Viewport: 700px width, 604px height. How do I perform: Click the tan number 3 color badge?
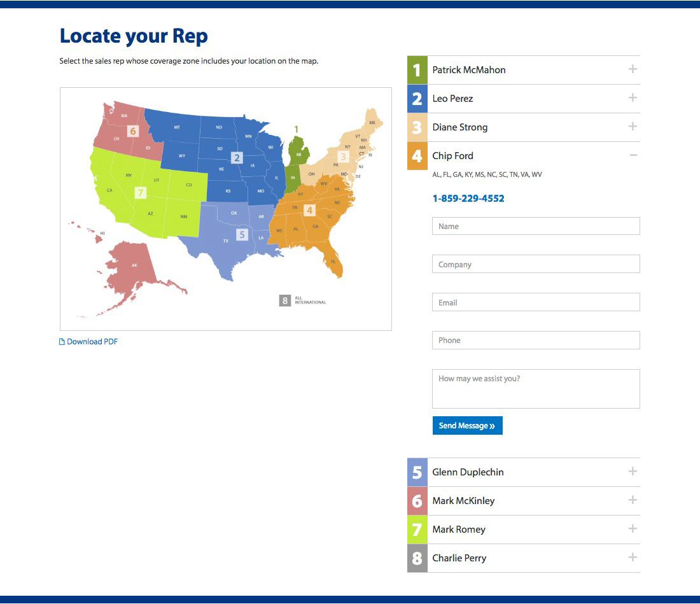(417, 127)
